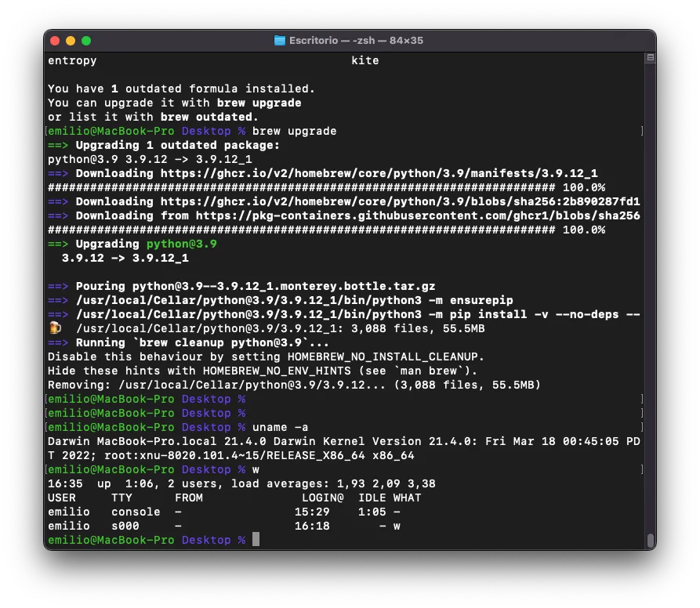Click the Cellar summary "3,088 files, 55.5MB" beside the mug
This screenshot has height=608, width=700.
tap(418, 329)
